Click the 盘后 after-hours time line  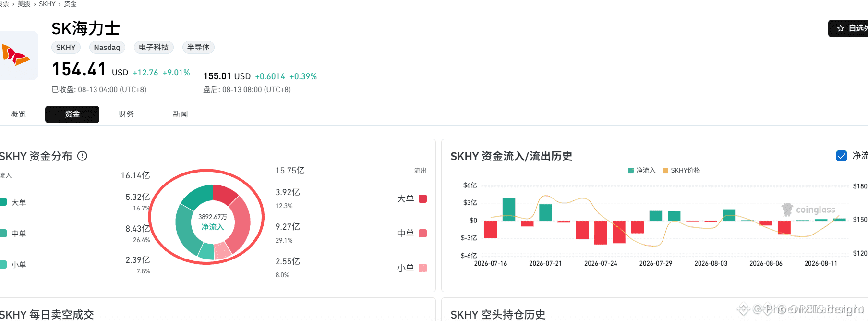pyautogui.click(x=247, y=90)
